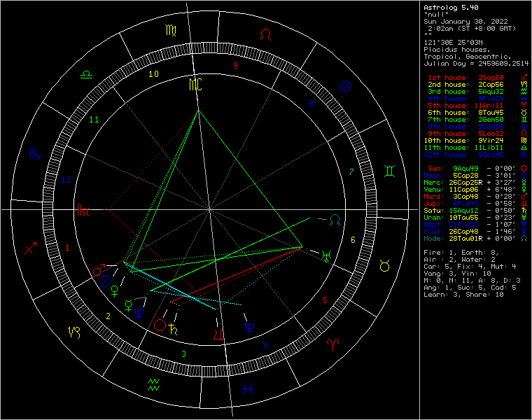Select the Aquarius glyph in the zodiac ring

154,385
